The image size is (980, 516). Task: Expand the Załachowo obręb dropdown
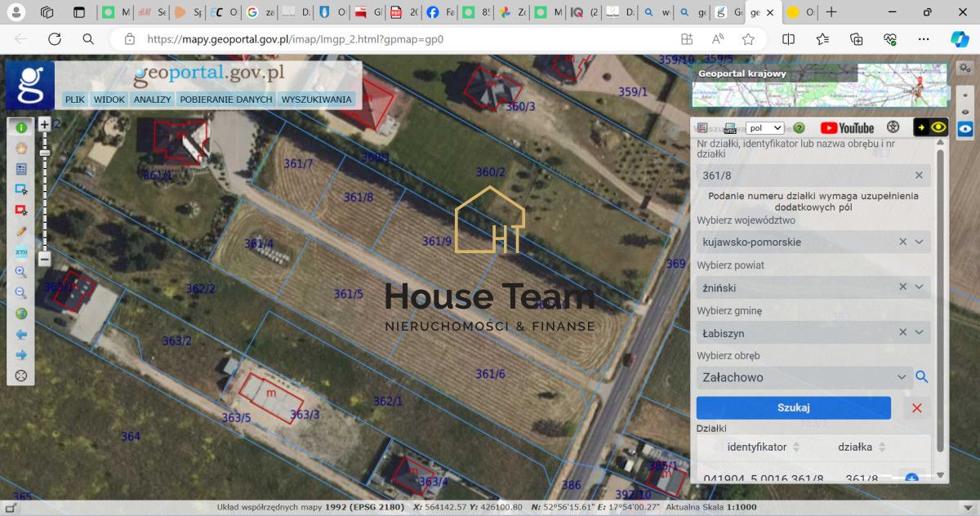coord(902,377)
